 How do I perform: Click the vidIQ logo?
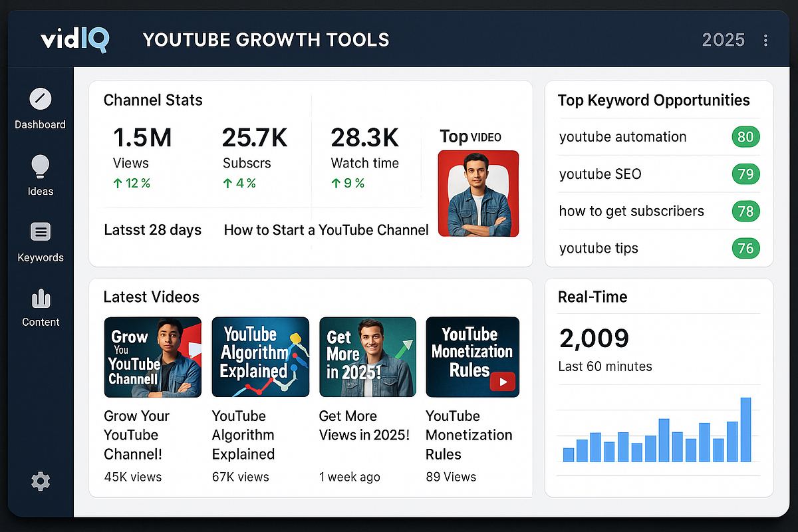tap(74, 40)
